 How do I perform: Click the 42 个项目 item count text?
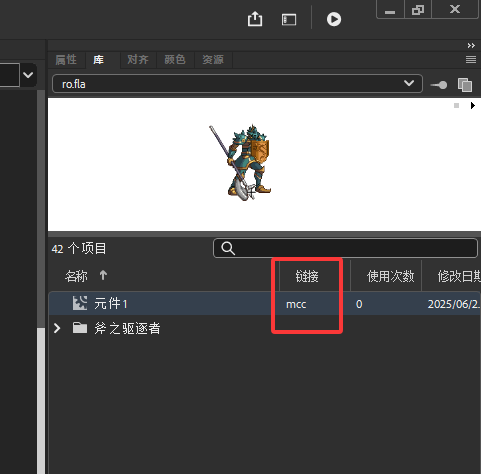(x=79, y=249)
